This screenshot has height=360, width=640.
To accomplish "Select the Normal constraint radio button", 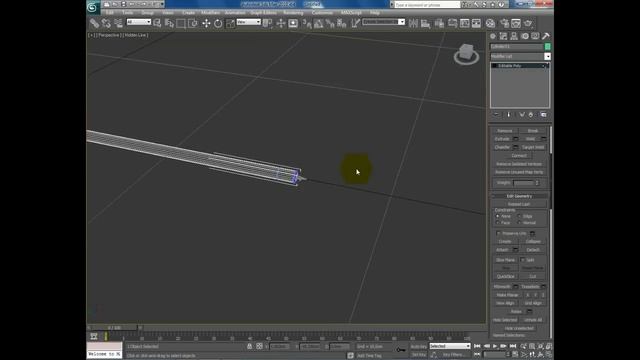I will [519, 223].
